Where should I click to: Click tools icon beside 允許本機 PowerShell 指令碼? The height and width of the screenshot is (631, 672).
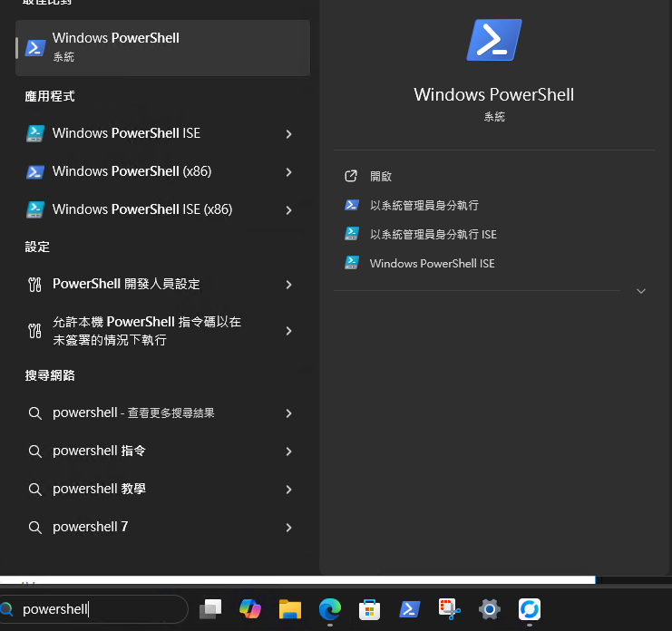pyautogui.click(x=34, y=331)
